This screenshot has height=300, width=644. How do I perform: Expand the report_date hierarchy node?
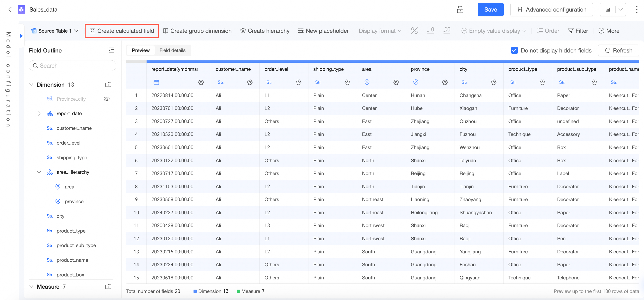click(39, 113)
